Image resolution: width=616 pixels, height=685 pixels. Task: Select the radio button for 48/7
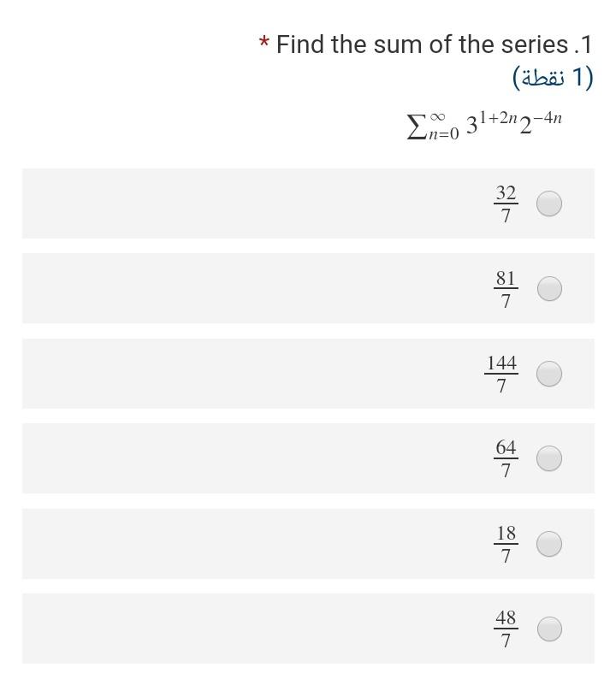pyautogui.click(x=548, y=629)
